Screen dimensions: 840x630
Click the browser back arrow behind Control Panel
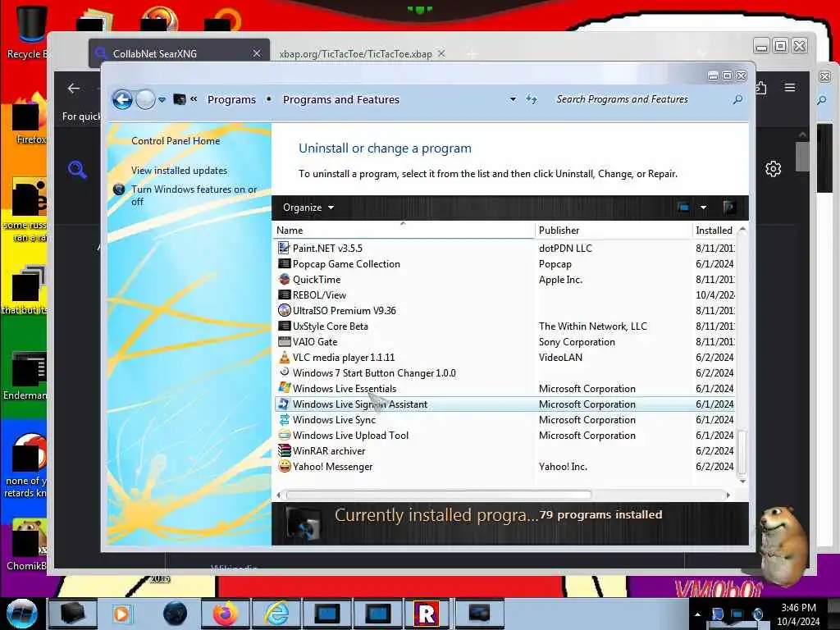pos(74,89)
